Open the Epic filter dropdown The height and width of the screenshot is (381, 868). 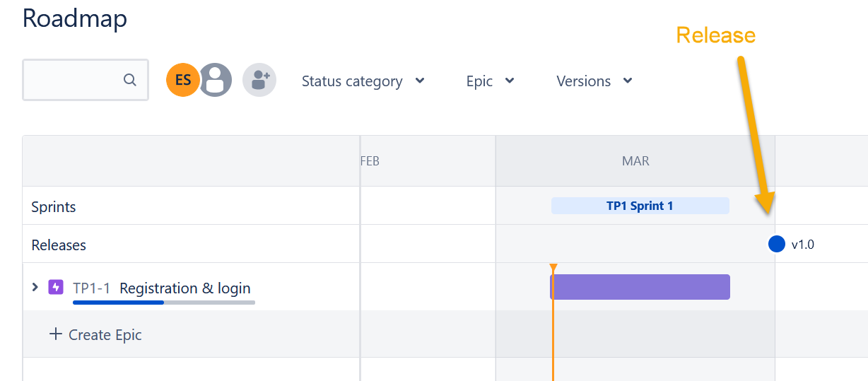490,81
